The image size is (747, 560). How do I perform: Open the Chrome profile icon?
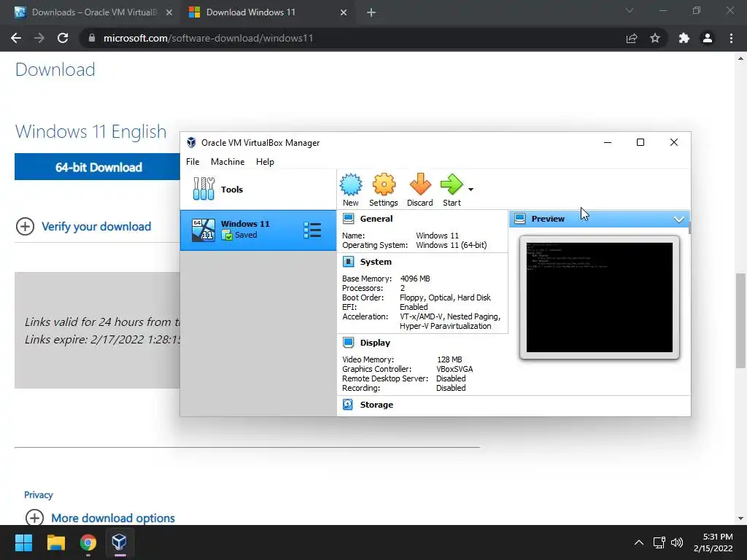pyautogui.click(x=708, y=38)
